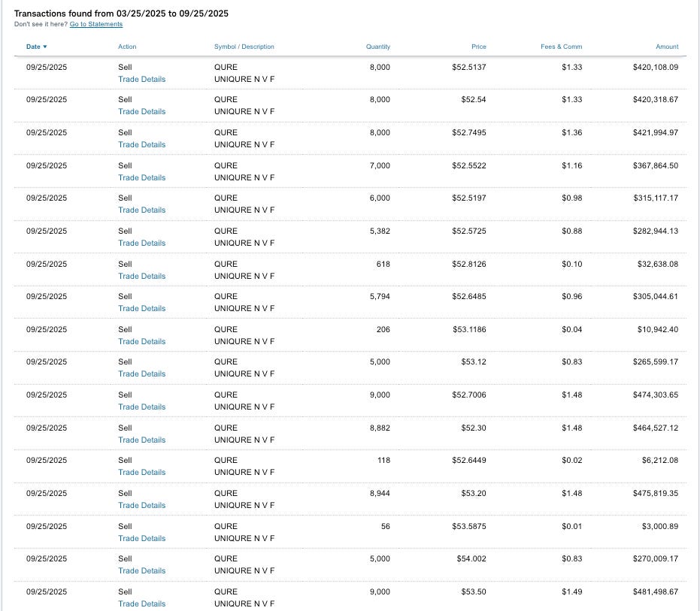Sort by Fees & Comm column header
Image resolution: width=700 pixels, height=611 pixels.
561,47
